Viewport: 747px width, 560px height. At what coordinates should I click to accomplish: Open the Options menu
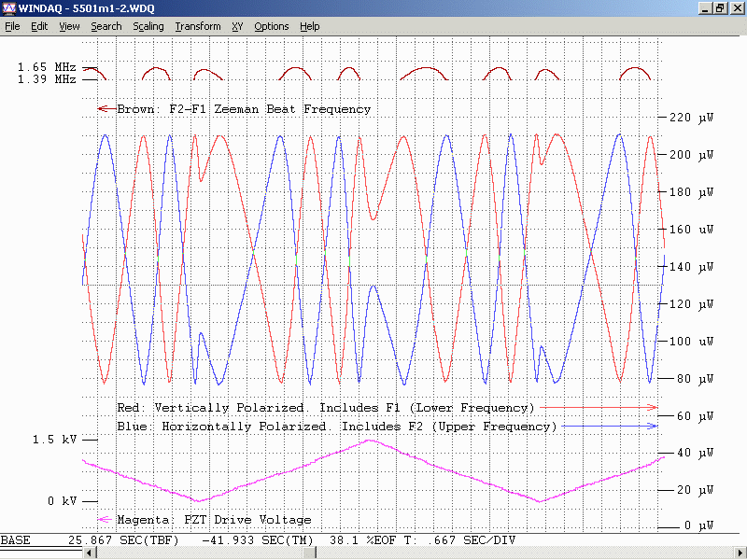(x=271, y=26)
